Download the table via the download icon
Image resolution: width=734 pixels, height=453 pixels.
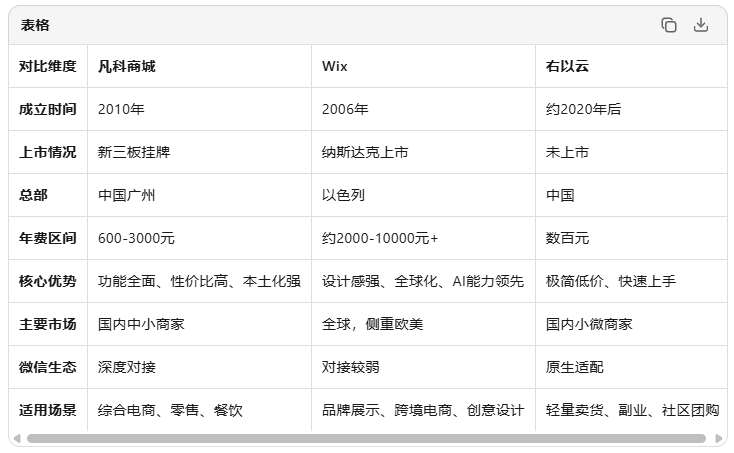click(x=700, y=25)
